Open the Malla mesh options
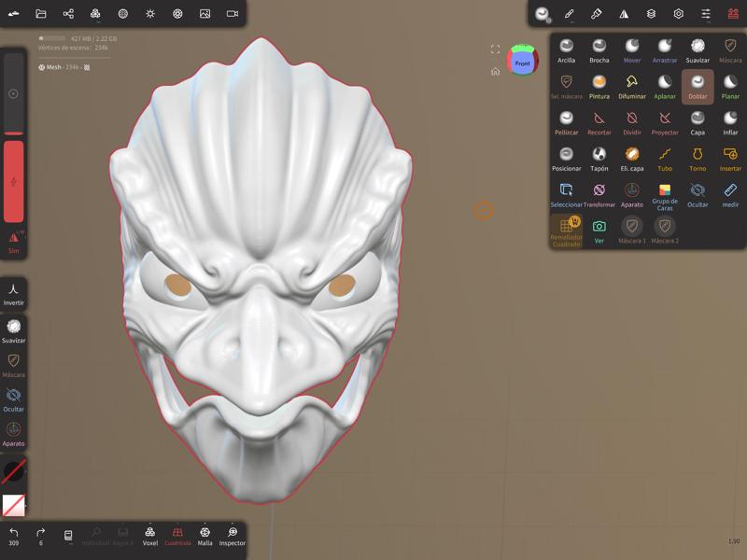 [x=204, y=536]
